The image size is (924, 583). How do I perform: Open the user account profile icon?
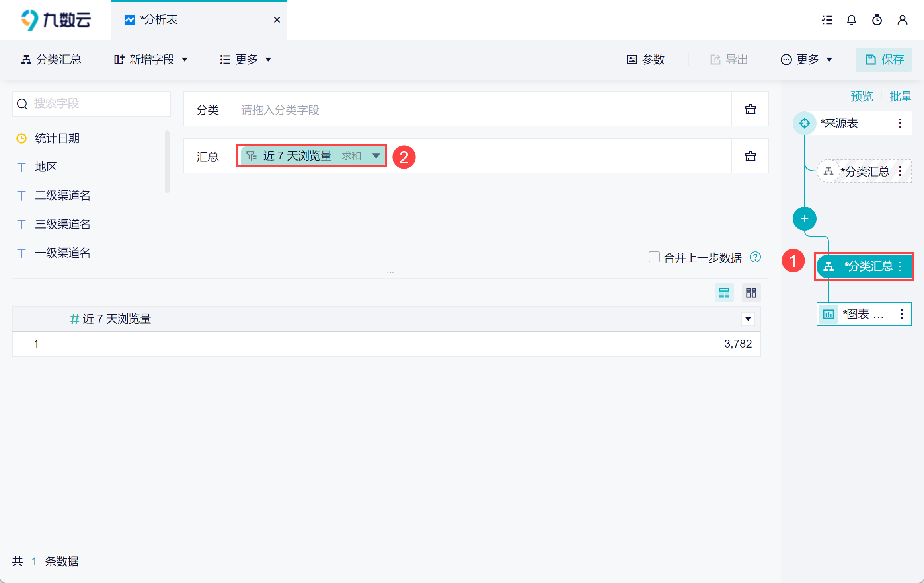(x=902, y=20)
